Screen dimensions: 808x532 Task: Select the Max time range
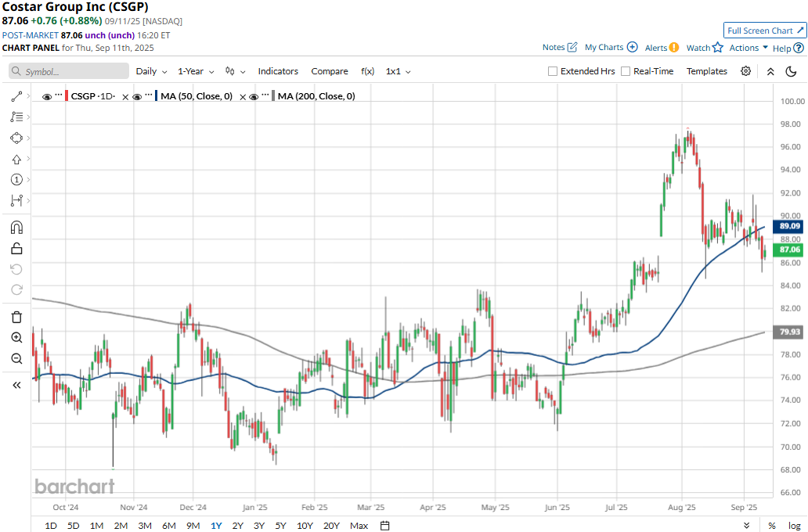coord(359,525)
